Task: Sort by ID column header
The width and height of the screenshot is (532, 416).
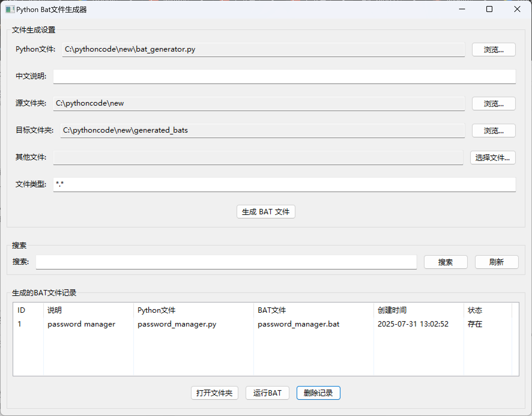Action: click(28, 310)
